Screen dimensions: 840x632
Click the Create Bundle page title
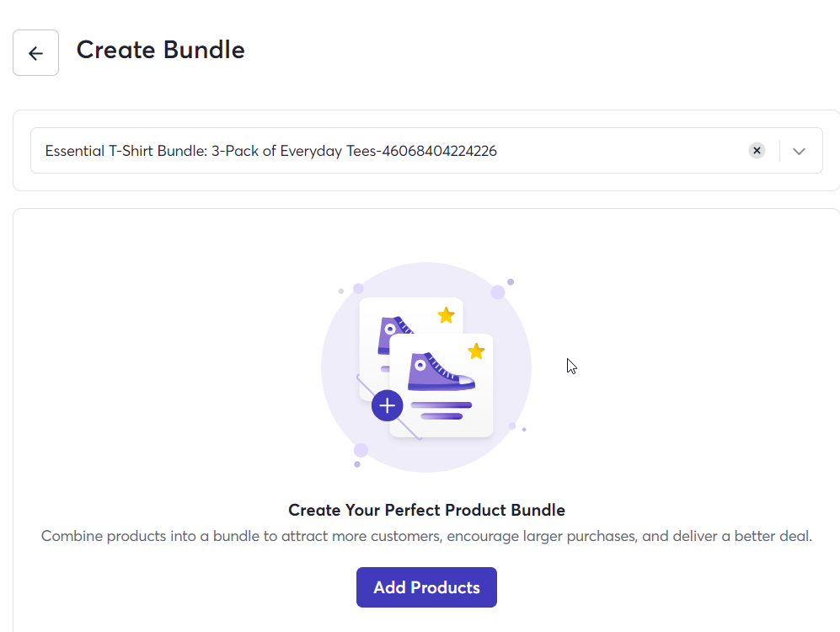pyautogui.click(x=161, y=50)
